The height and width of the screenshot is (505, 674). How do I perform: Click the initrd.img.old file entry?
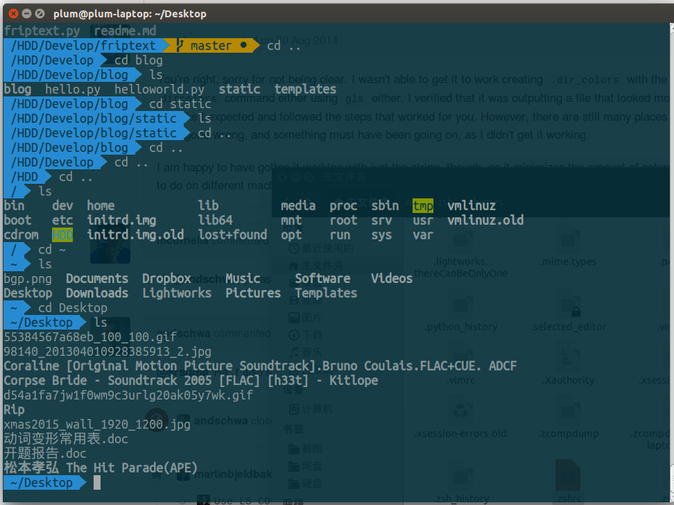pyautogui.click(x=137, y=235)
